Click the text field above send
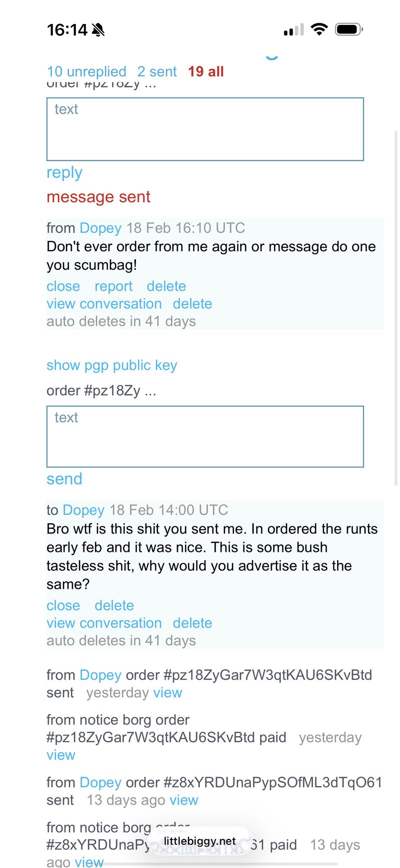The image size is (400, 868). (x=205, y=437)
